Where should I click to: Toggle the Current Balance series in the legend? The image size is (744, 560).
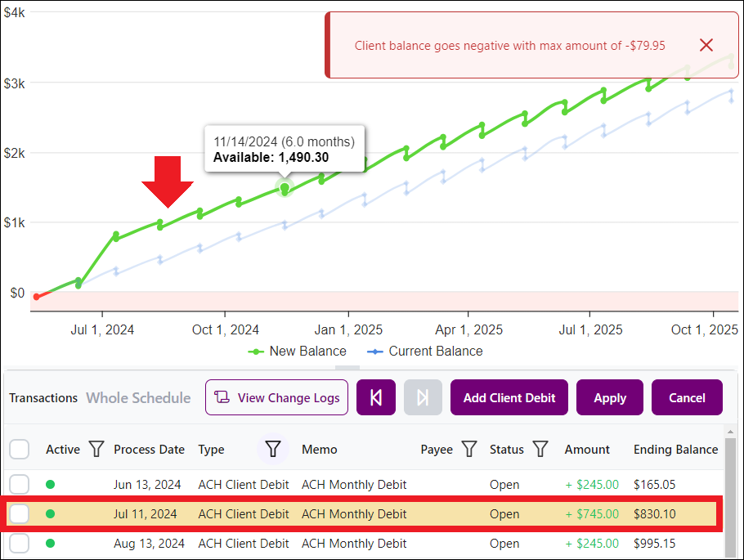[424, 351]
